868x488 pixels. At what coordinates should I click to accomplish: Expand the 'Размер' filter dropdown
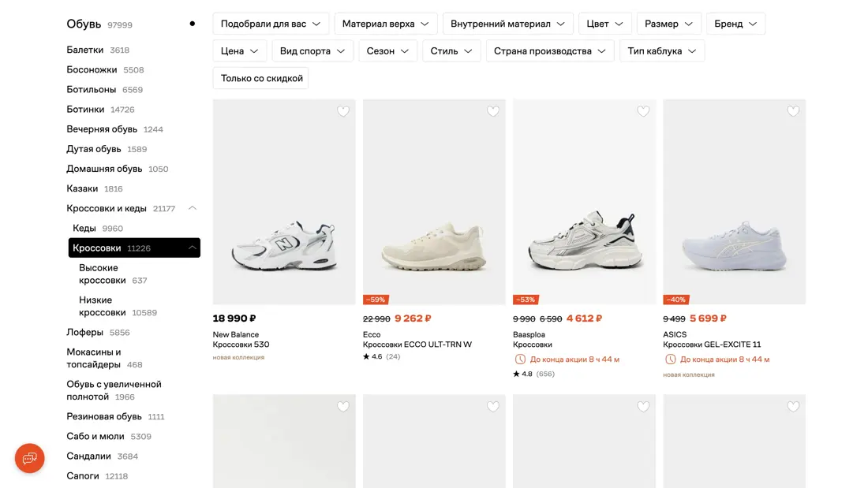668,24
